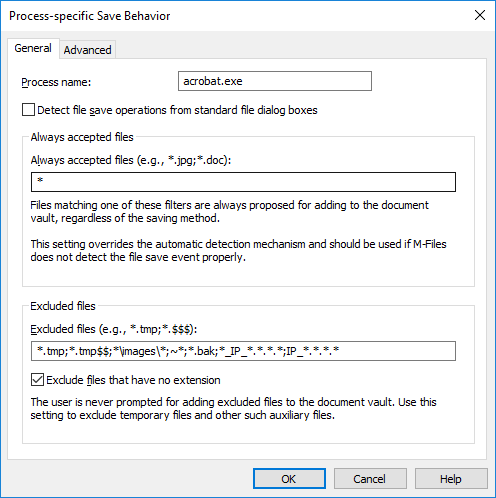Viewport: 496px width, 498px height.
Task: Open Help for this dialog
Action: (451, 479)
